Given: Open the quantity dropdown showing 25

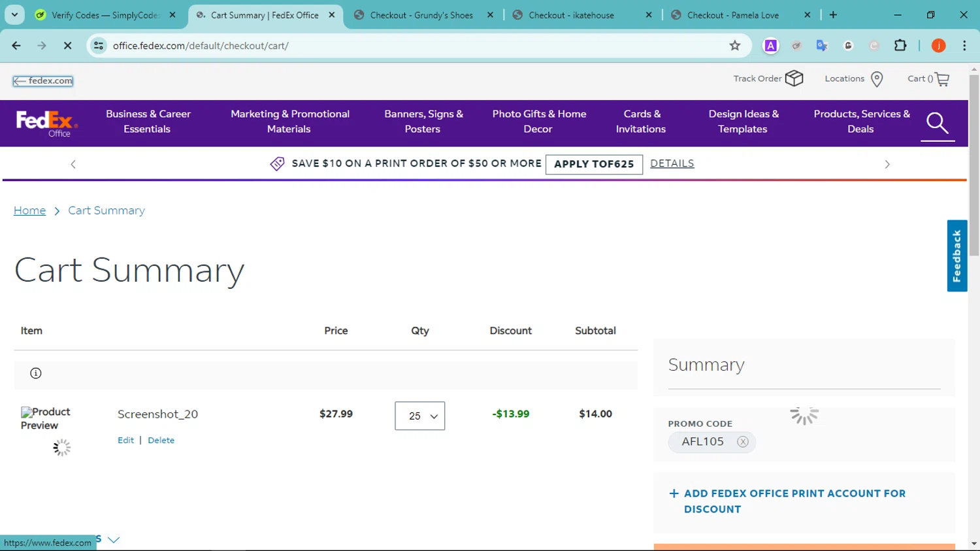Looking at the screenshot, I should [420, 416].
